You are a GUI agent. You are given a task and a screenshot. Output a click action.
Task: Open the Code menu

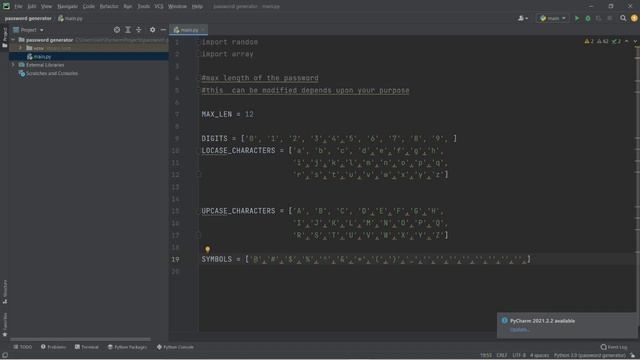[89, 7]
